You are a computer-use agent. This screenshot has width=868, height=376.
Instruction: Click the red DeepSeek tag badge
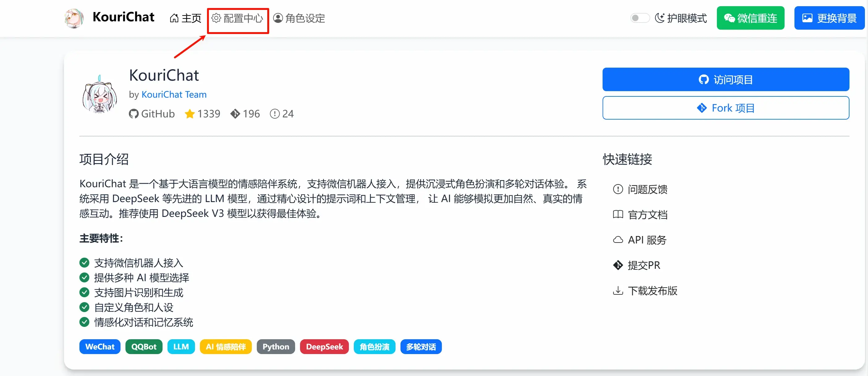click(324, 347)
